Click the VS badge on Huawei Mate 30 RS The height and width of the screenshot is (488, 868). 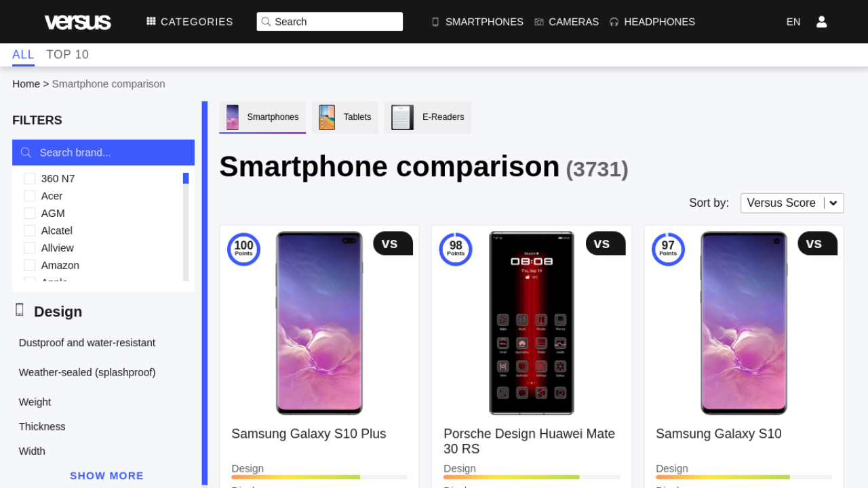604,244
